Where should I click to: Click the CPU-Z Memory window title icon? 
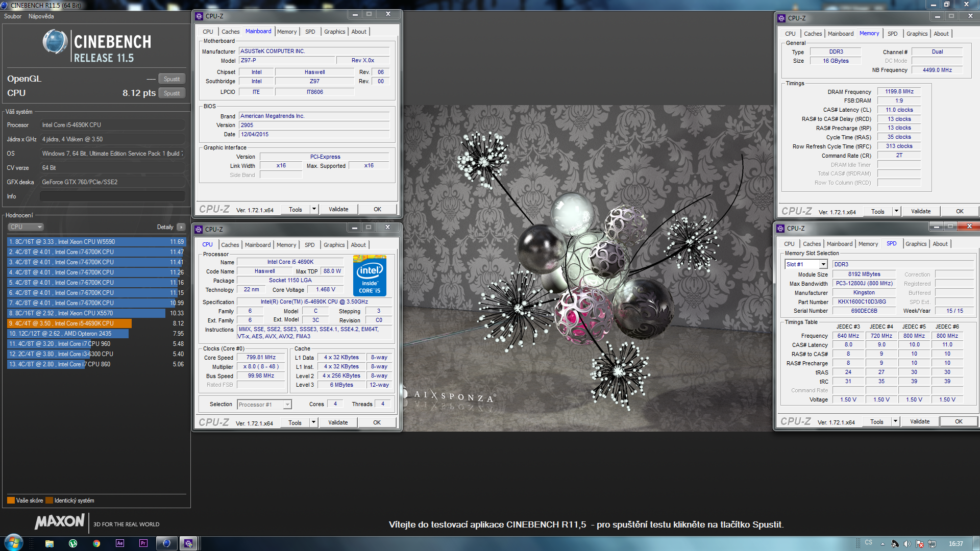click(x=781, y=18)
